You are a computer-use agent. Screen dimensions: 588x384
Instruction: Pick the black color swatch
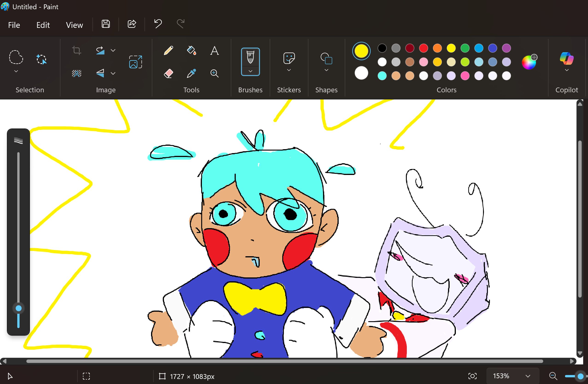point(382,48)
